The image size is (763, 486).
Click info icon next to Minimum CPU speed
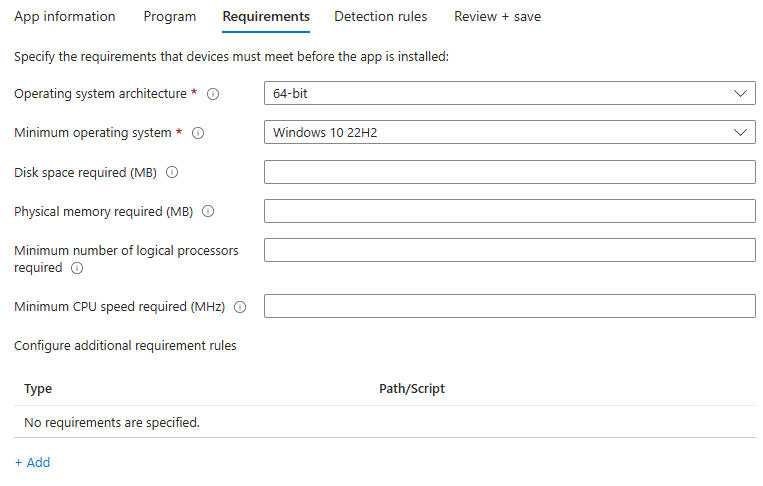tap(240, 307)
